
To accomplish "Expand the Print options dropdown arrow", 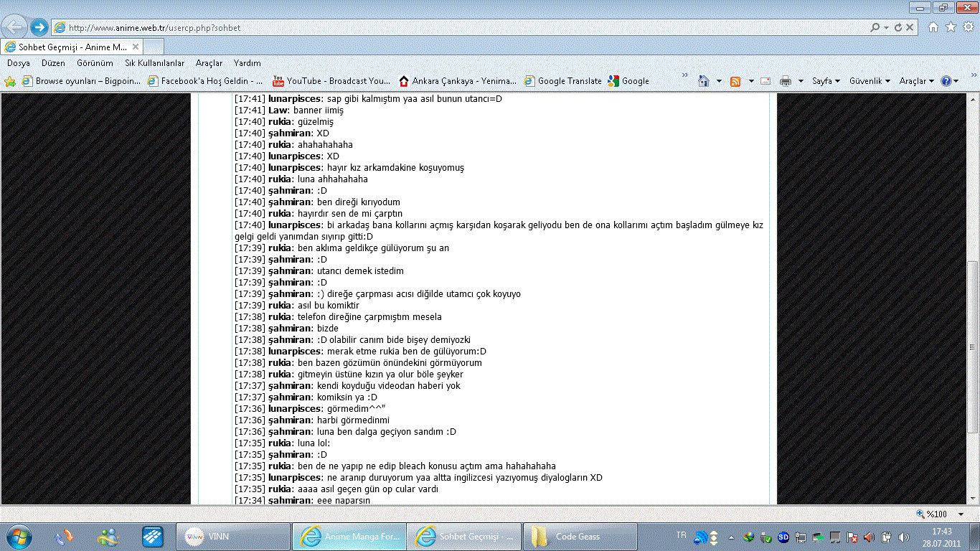I will click(801, 81).
